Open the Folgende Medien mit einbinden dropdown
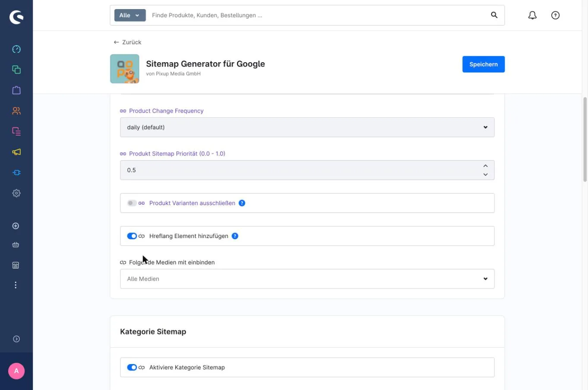 (307, 279)
